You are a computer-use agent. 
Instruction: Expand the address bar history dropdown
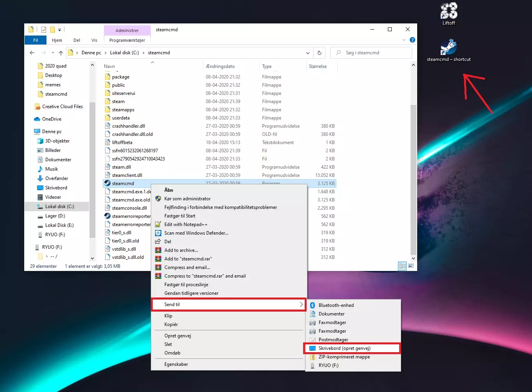click(x=308, y=53)
